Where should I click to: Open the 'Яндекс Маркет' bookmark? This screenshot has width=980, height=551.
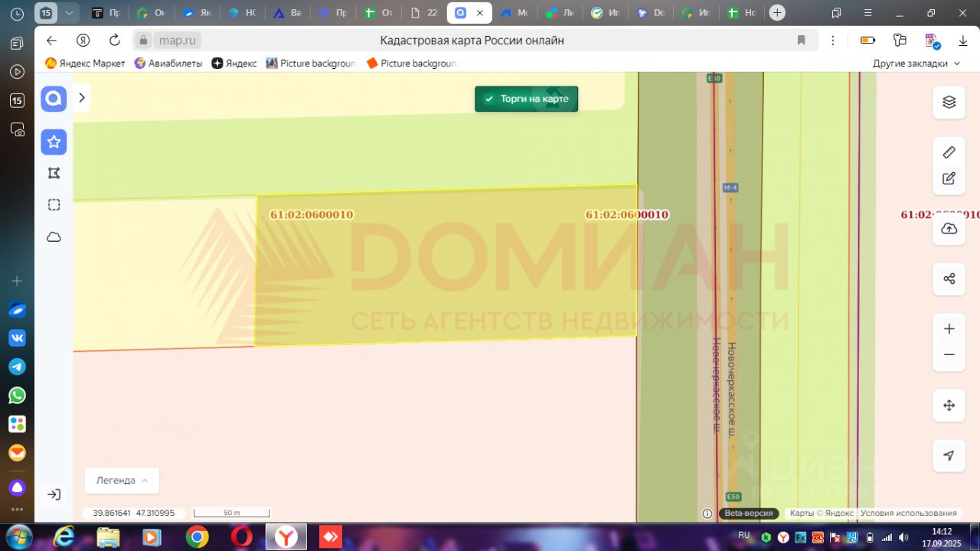[x=85, y=64]
